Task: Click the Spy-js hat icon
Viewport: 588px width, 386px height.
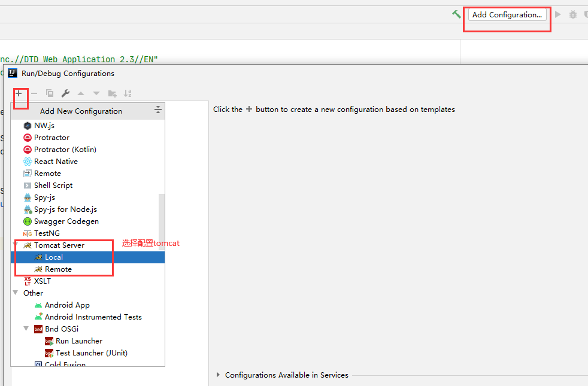Action: (x=28, y=197)
